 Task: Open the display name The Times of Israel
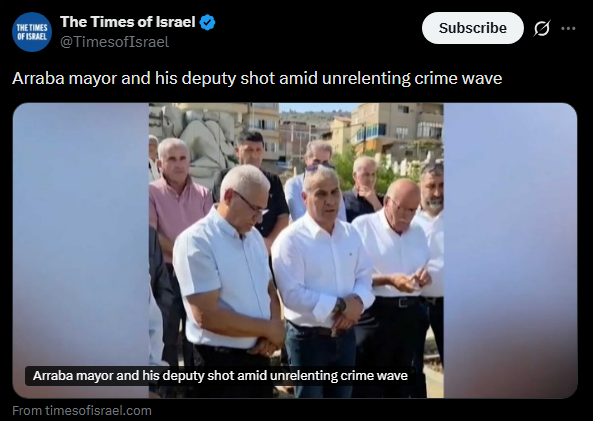pyautogui.click(x=127, y=22)
